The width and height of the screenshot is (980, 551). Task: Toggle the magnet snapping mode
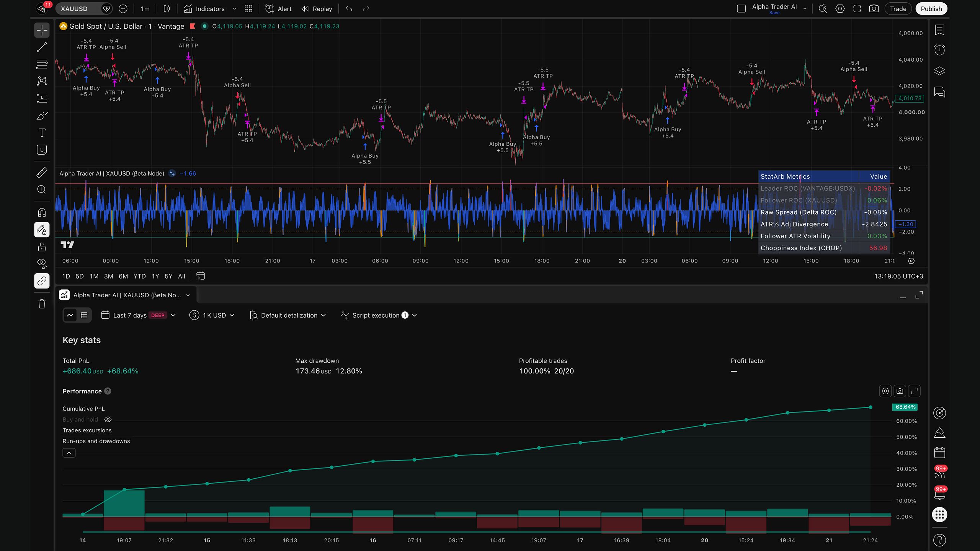point(42,212)
